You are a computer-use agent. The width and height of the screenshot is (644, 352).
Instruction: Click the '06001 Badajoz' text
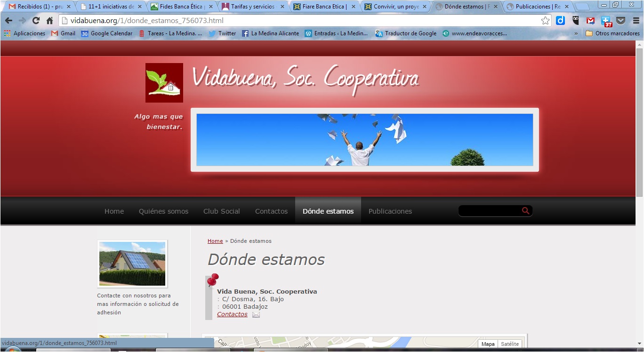[245, 307]
